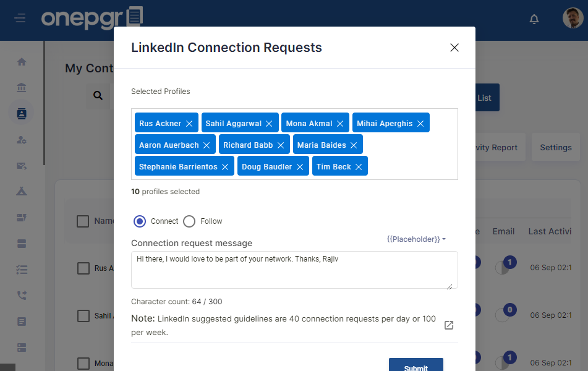The image size is (588, 371).
Task: Click the Tim Beck profile chip name
Action: [334, 167]
